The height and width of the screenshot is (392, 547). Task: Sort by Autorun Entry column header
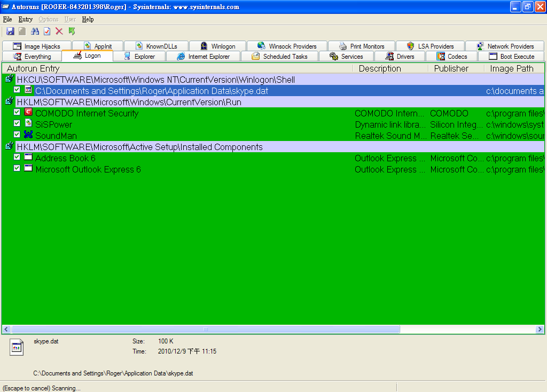click(178, 68)
